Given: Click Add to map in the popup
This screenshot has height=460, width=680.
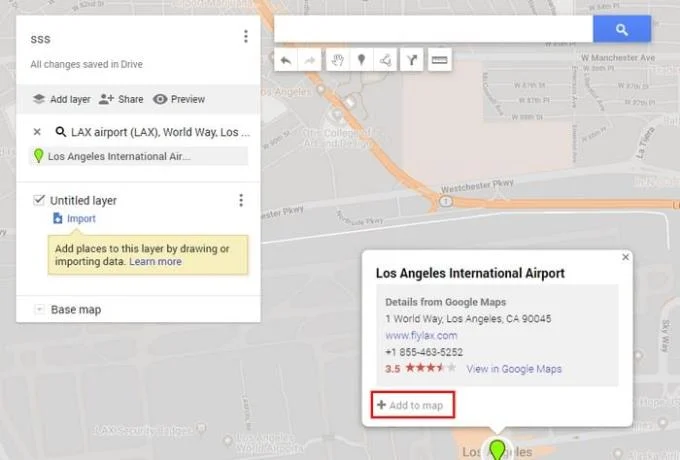Looking at the screenshot, I should (412, 405).
